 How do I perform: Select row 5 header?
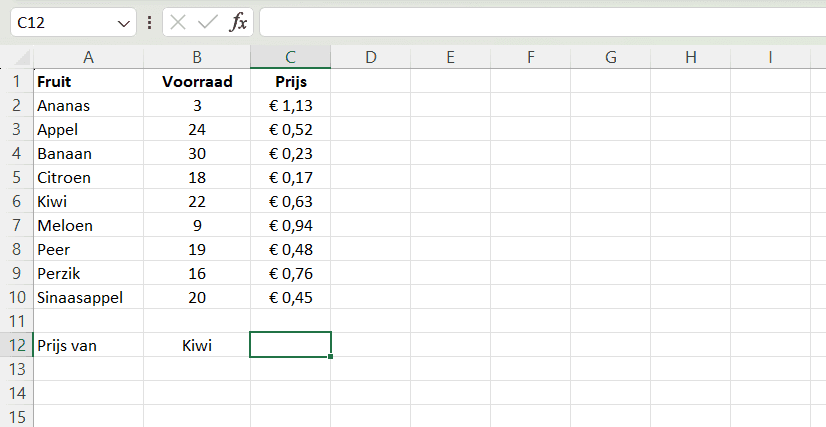pyautogui.click(x=16, y=177)
